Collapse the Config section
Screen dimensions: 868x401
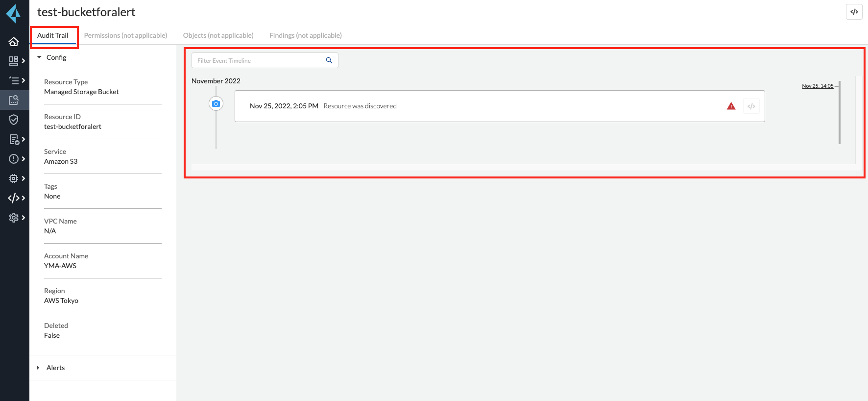[x=39, y=57]
